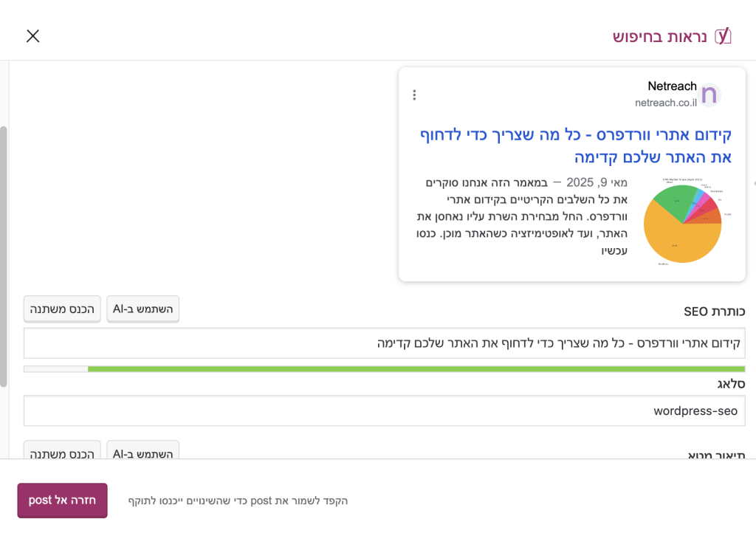Viewport: 756px width, 536px height.
Task: Click the 'נראות בחיפוש' heading text
Action: point(659,37)
